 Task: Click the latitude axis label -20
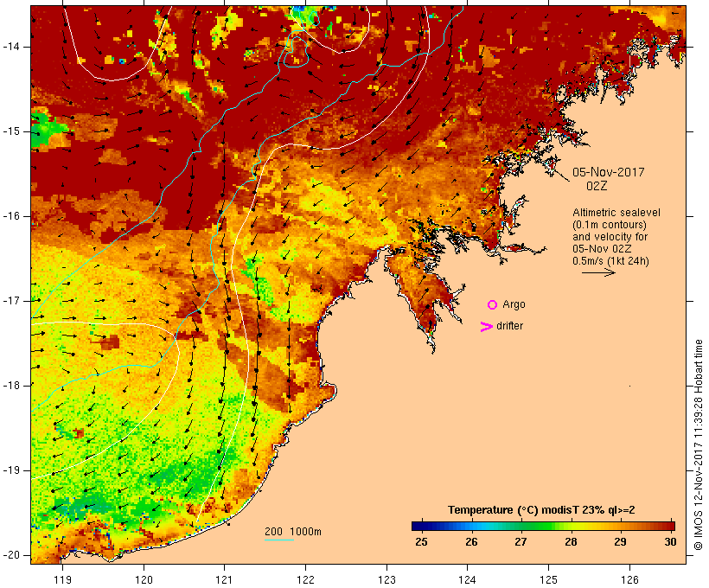[11, 555]
